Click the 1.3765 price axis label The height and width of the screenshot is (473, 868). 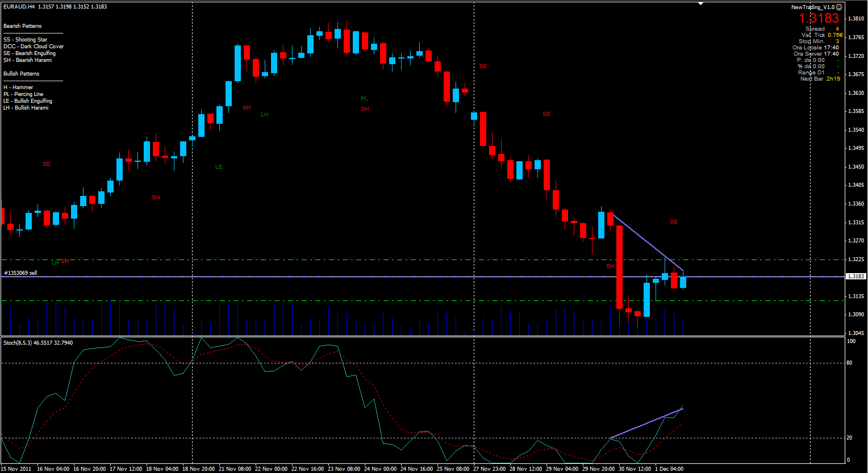(x=856, y=37)
